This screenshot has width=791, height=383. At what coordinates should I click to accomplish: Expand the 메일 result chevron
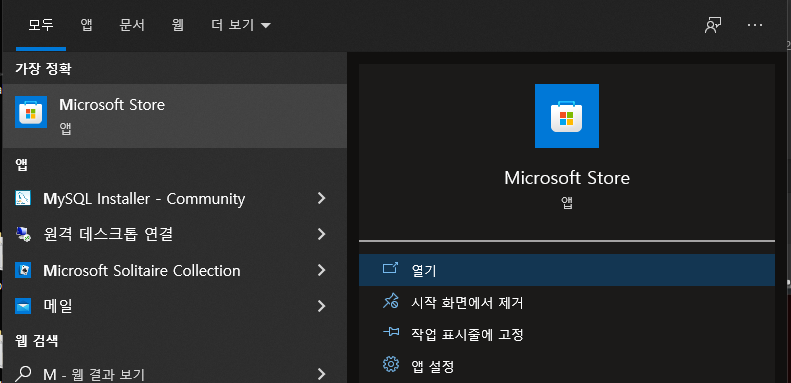tap(321, 306)
